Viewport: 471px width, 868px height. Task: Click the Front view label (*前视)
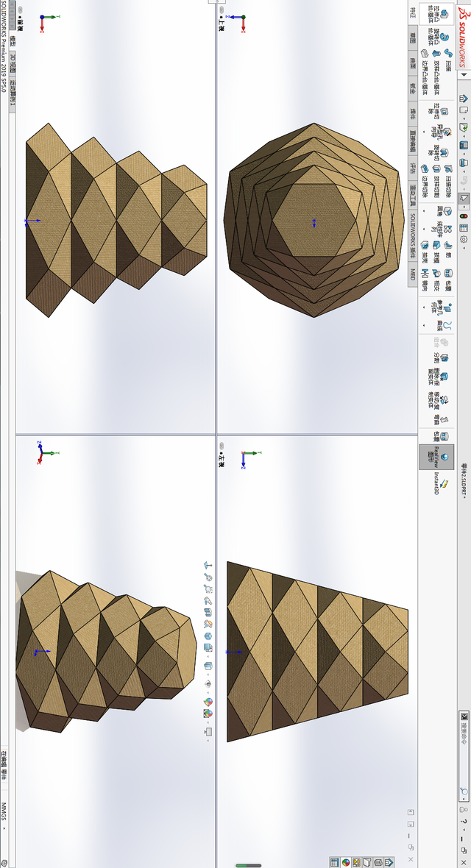[x=20, y=24]
